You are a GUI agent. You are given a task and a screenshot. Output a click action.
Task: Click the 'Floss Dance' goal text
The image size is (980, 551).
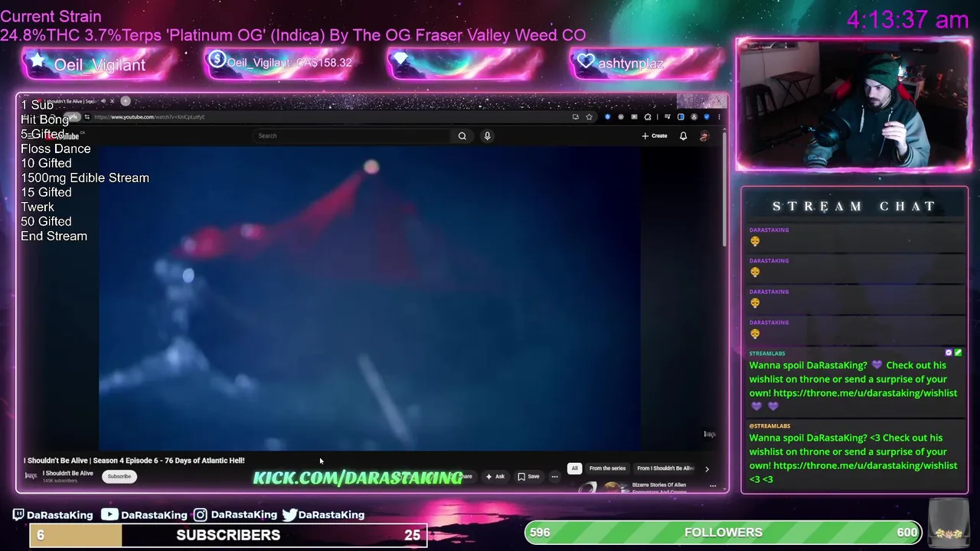55,148
